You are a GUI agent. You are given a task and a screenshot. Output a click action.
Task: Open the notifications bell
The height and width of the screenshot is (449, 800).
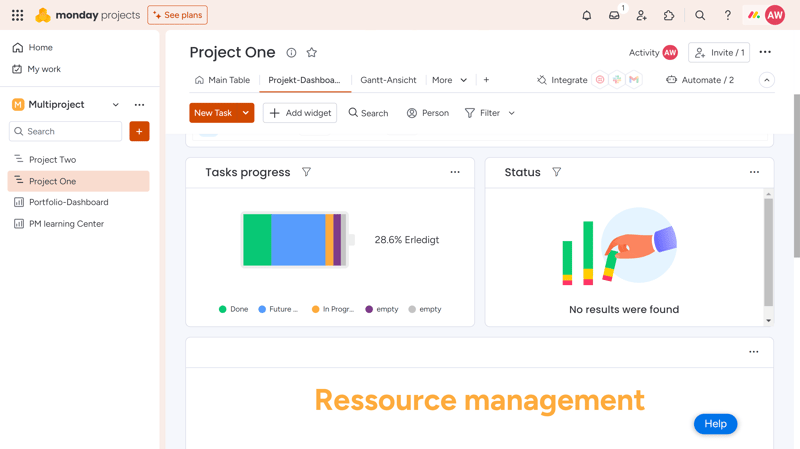tap(587, 15)
